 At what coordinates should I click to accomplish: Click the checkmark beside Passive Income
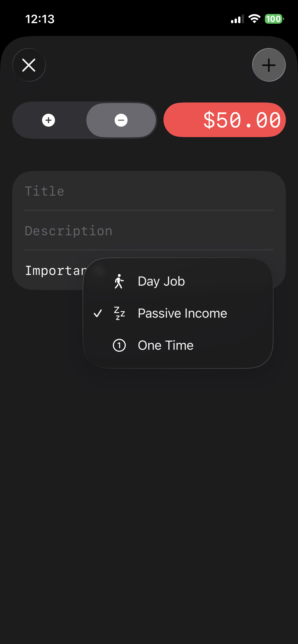coord(98,313)
